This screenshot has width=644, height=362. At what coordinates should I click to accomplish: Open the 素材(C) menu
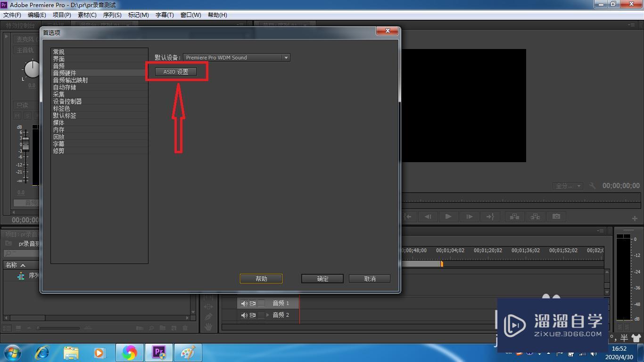coord(87,15)
